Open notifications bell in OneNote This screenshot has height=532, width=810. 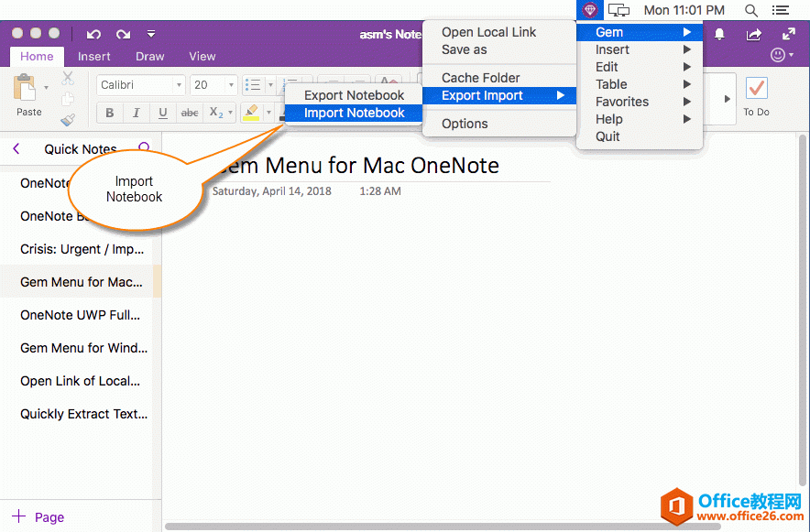coord(719,34)
